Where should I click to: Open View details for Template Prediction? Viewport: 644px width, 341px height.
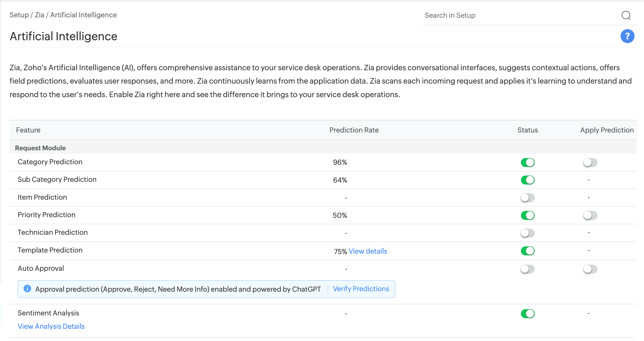point(368,251)
